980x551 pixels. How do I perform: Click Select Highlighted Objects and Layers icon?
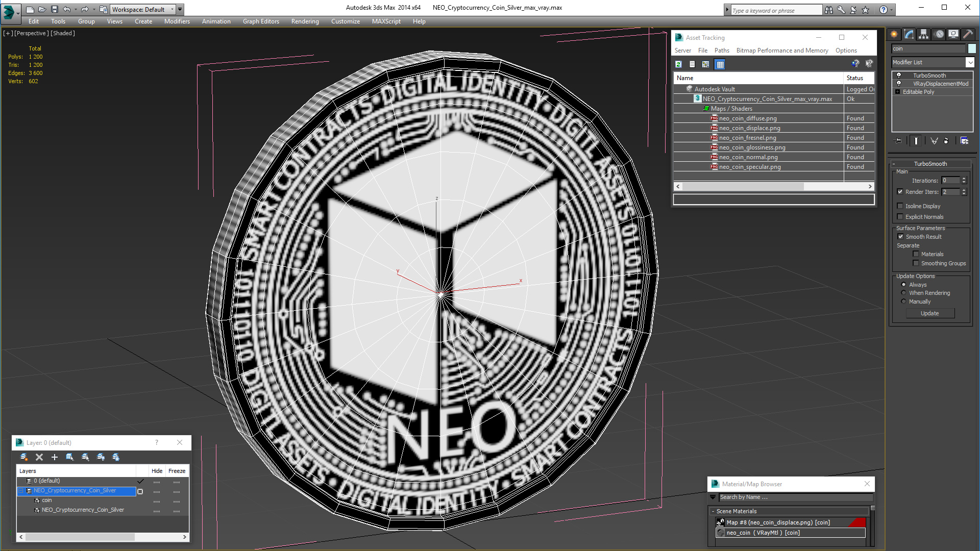click(70, 457)
